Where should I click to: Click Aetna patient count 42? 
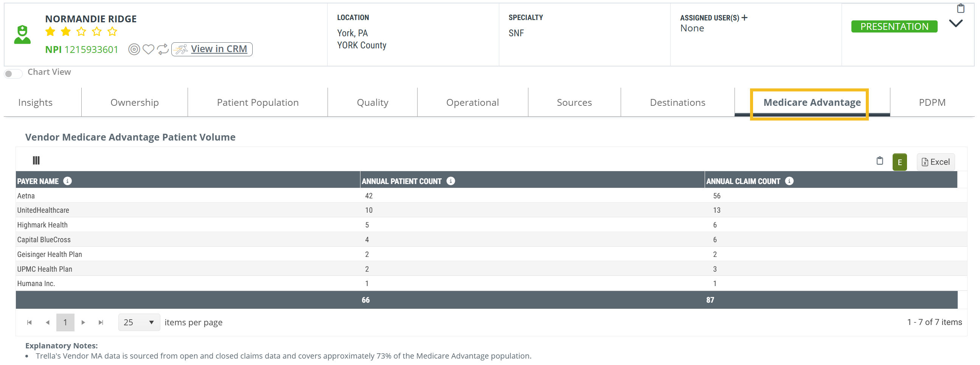(369, 196)
